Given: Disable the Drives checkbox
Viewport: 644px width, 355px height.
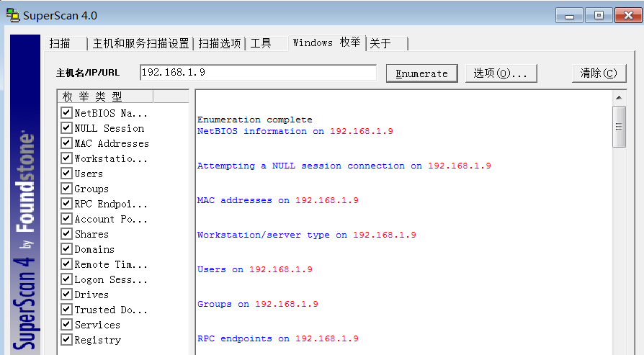Looking at the screenshot, I should tap(66, 295).
